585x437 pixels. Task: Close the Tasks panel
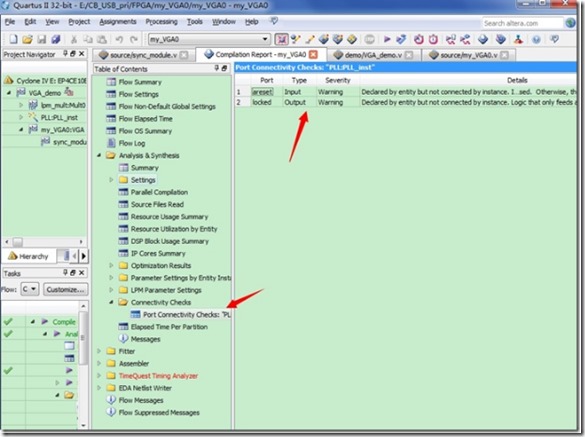pos(81,273)
